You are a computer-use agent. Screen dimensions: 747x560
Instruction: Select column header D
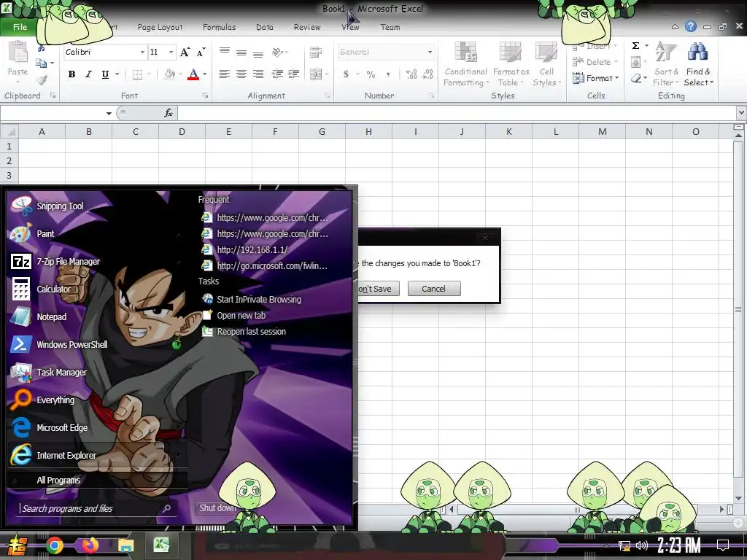click(182, 131)
